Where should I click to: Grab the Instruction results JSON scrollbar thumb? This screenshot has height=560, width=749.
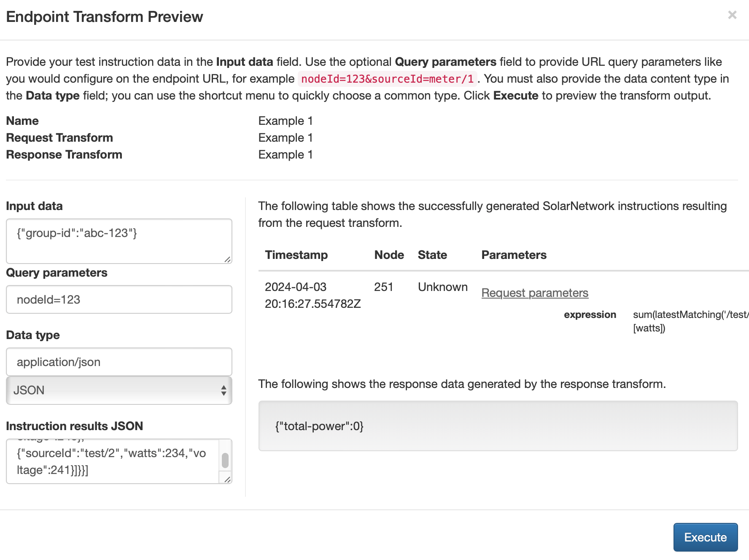tap(225, 460)
